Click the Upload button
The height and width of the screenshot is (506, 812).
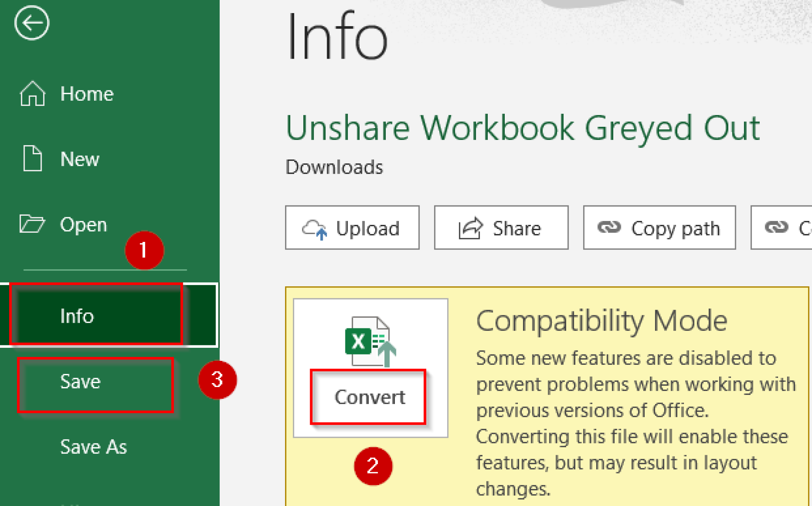352,228
